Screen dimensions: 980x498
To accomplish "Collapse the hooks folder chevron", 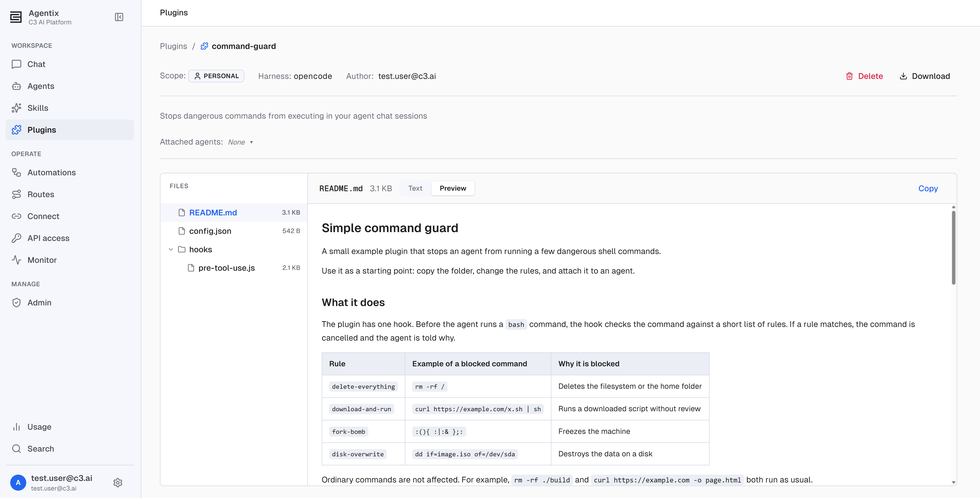I will pos(171,250).
